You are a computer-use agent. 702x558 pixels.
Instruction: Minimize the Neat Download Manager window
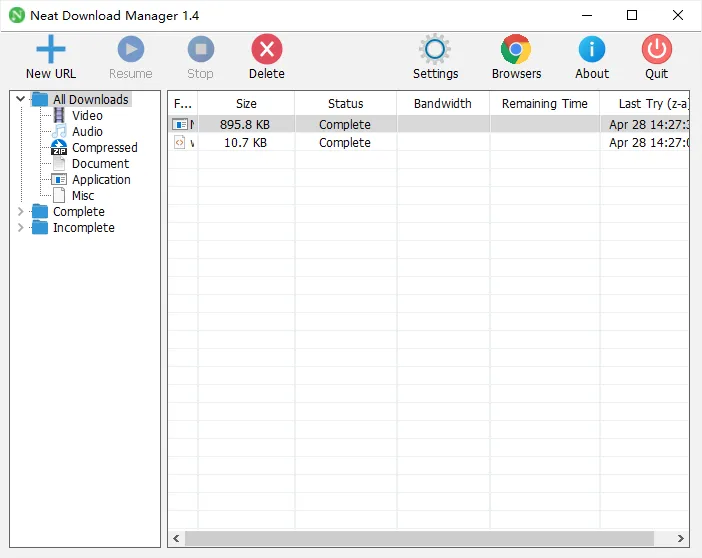587,15
